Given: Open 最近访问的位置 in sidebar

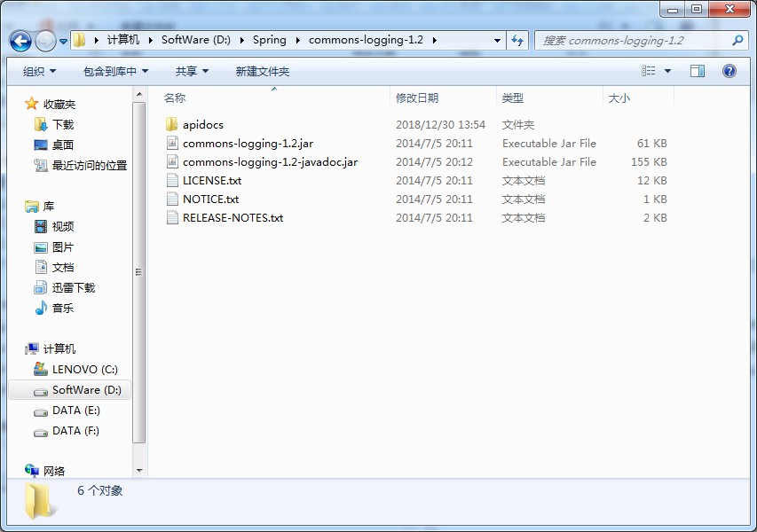Looking at the screenshot, I should tap(90, 166).
